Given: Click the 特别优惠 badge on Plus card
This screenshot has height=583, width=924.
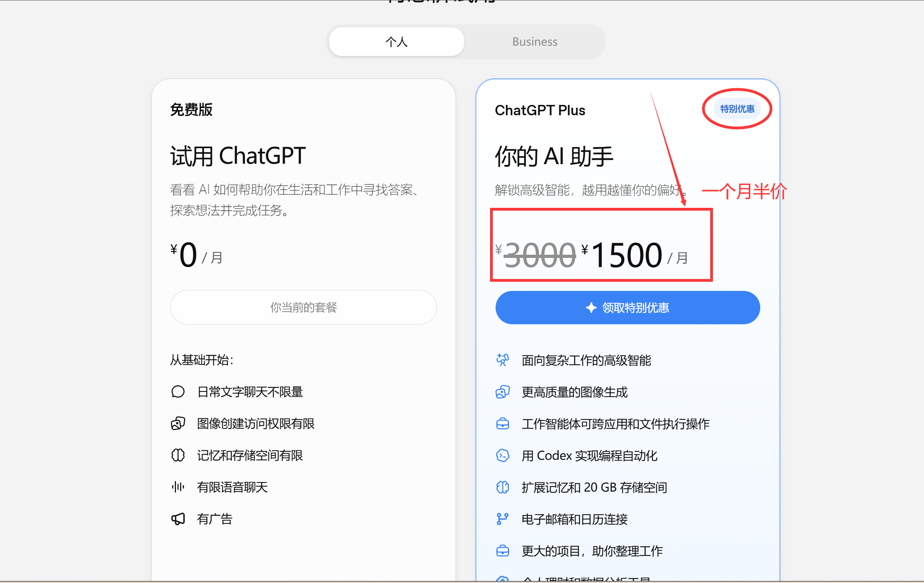Looking at the screenshot, I should 737,109.
